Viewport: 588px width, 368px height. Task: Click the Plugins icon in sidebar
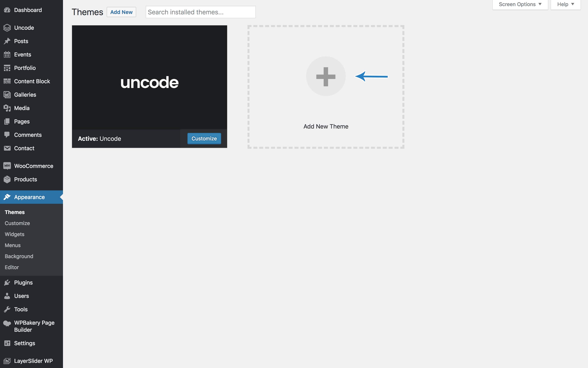click(7, 282)
